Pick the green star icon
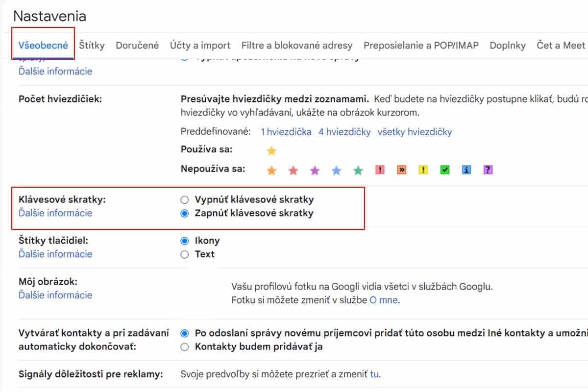Image resolution: width=588 pixels, height=392 pixels. (x=358, y=171)
